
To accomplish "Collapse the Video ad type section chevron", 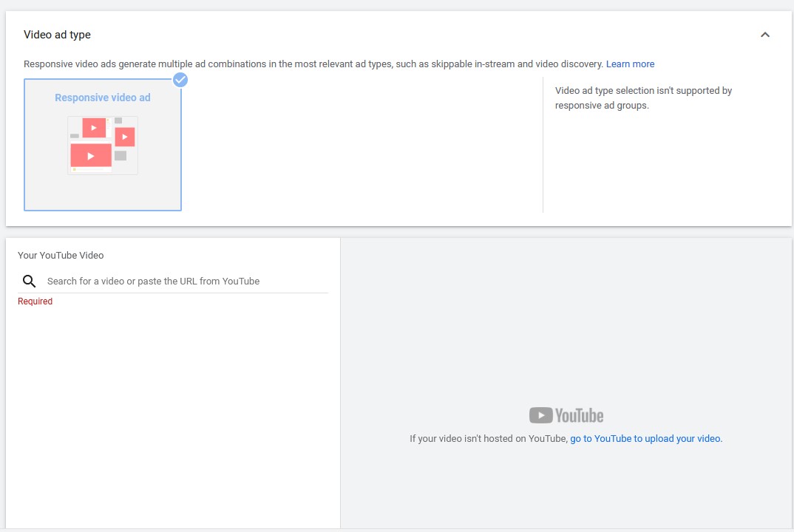I will point(765,35).
